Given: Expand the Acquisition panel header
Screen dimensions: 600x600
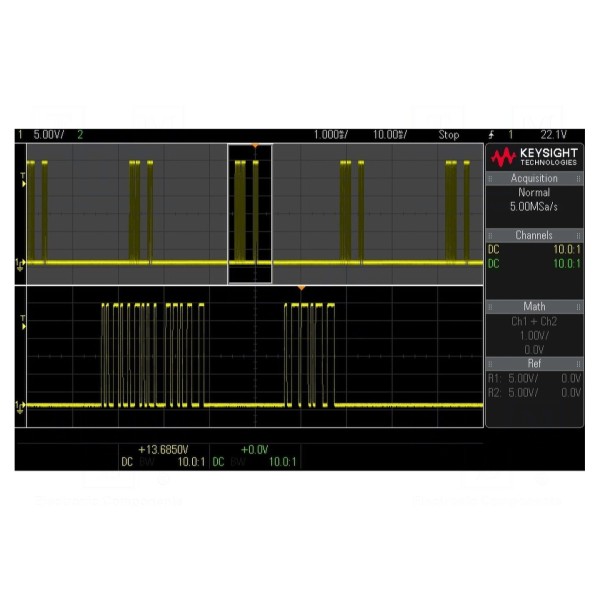Looking at the screenshot, I should (534, 178).
